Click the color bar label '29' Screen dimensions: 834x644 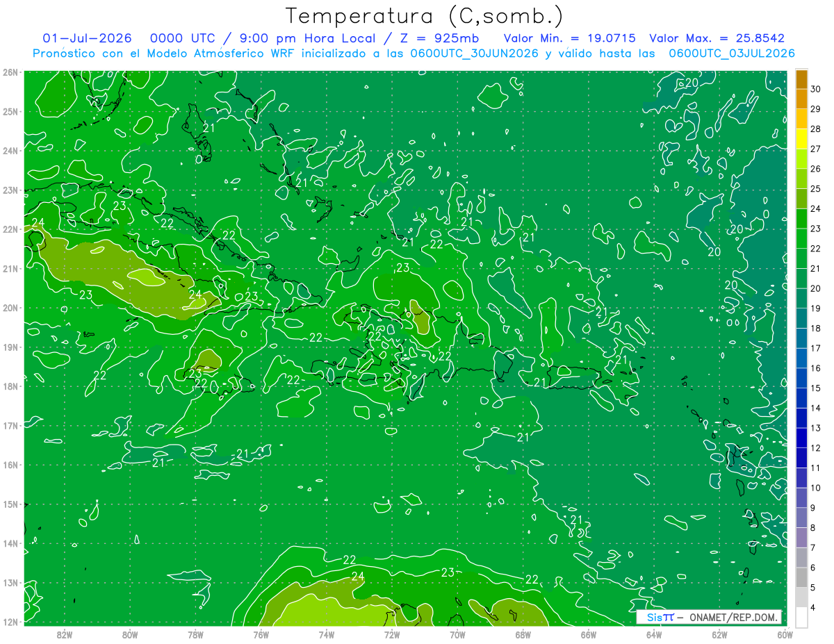816,109
